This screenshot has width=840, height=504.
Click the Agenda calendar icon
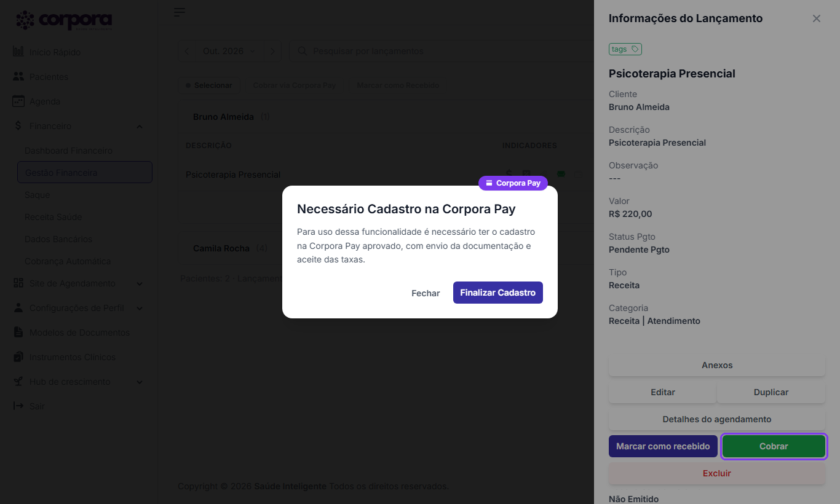[x=18, y=101]
